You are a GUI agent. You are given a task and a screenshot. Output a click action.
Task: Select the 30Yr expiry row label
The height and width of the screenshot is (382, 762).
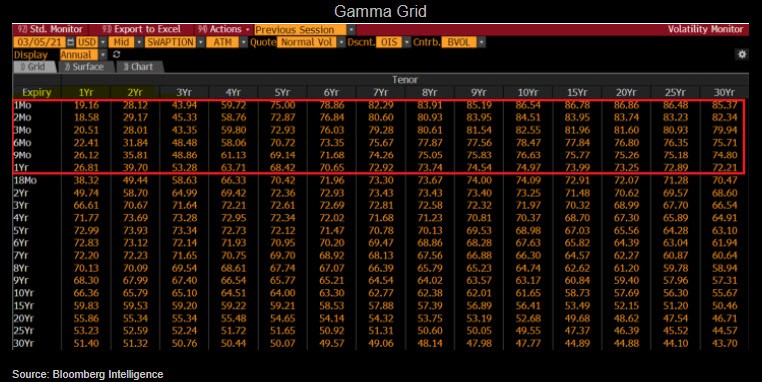[x=23, y=344]
